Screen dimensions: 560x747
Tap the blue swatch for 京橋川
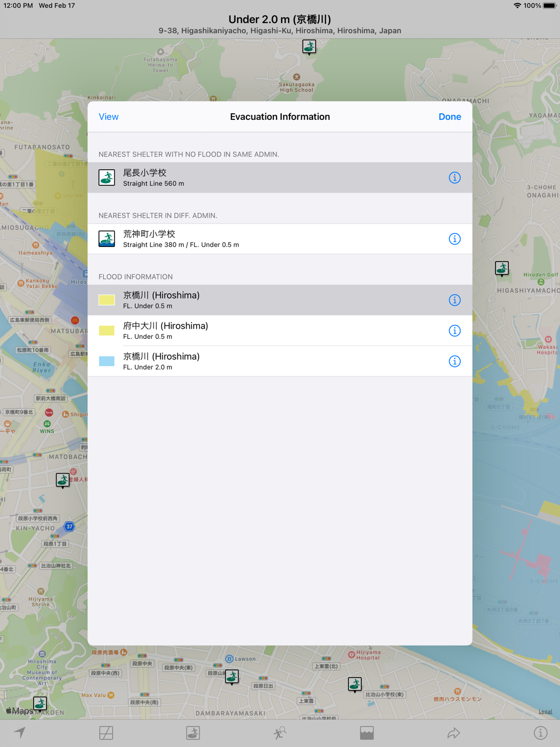[x=106, y=361]
